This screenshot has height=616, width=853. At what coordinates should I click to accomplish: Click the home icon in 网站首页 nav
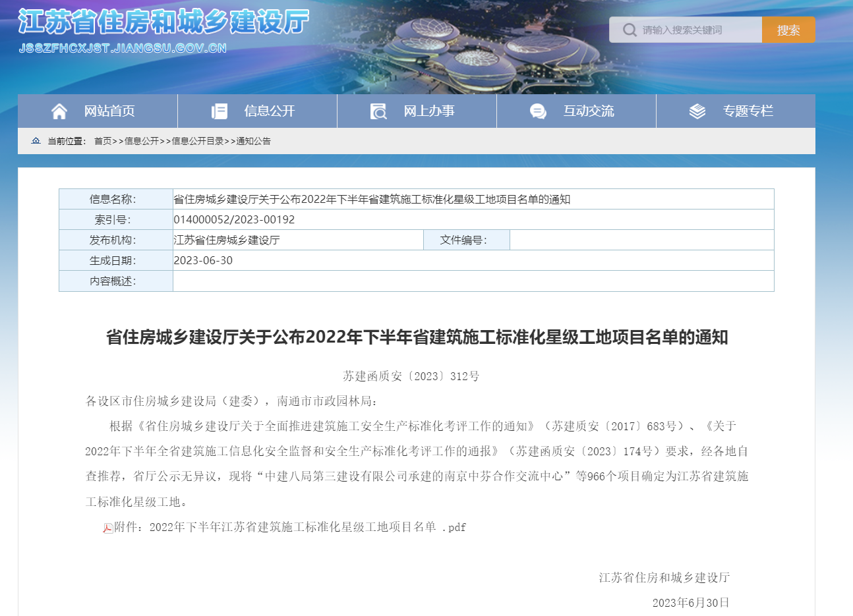[x=59, y=111]
